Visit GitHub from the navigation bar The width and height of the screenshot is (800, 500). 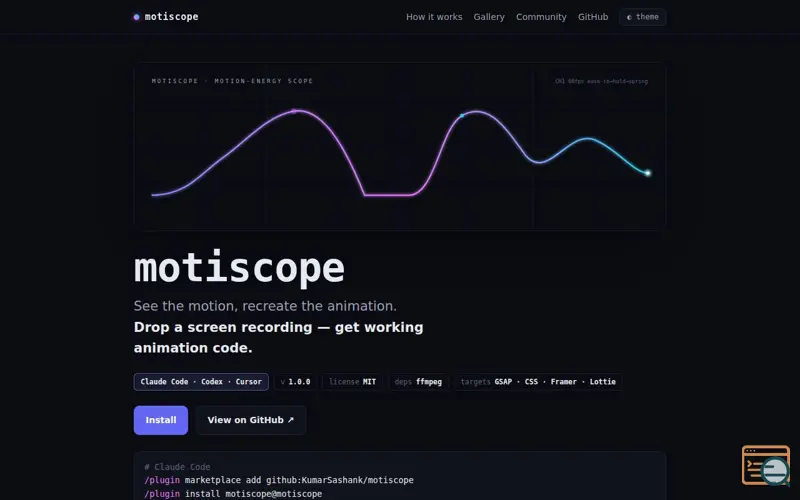point(593,17)
